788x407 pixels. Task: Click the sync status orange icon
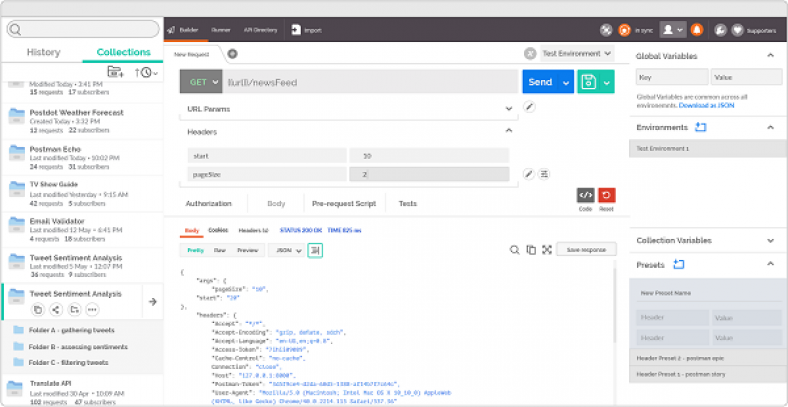[x=624, y=30]
